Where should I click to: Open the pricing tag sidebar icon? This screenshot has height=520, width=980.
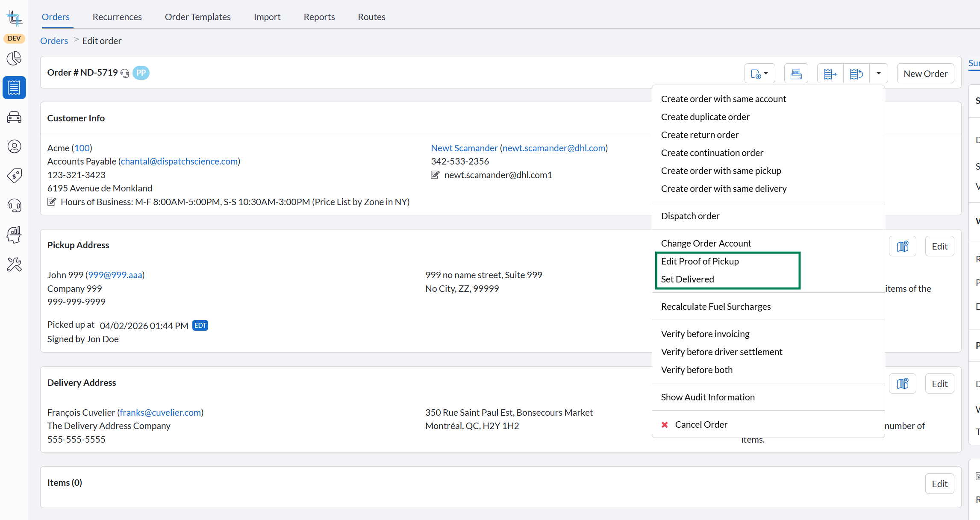[x=14, y=176]
